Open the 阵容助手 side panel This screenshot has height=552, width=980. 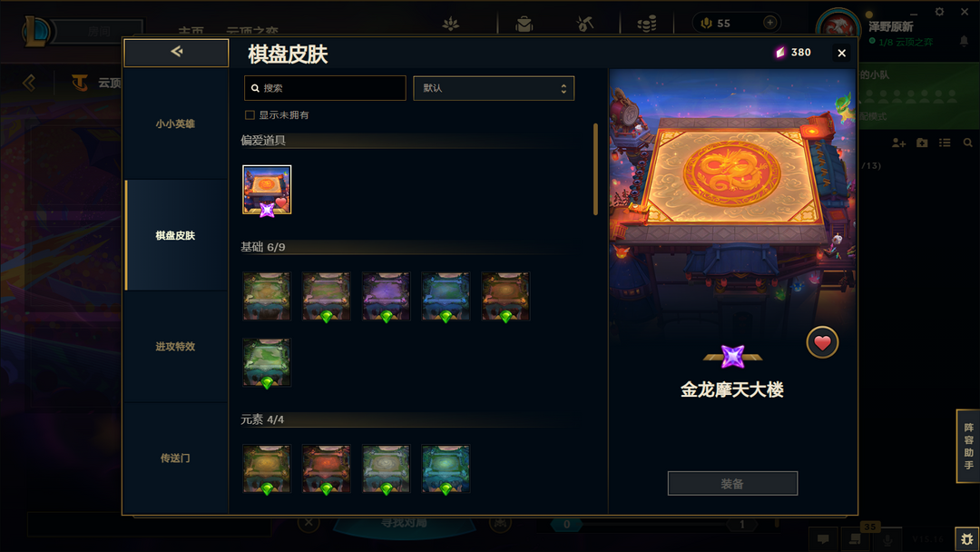[x=968, y=447]
